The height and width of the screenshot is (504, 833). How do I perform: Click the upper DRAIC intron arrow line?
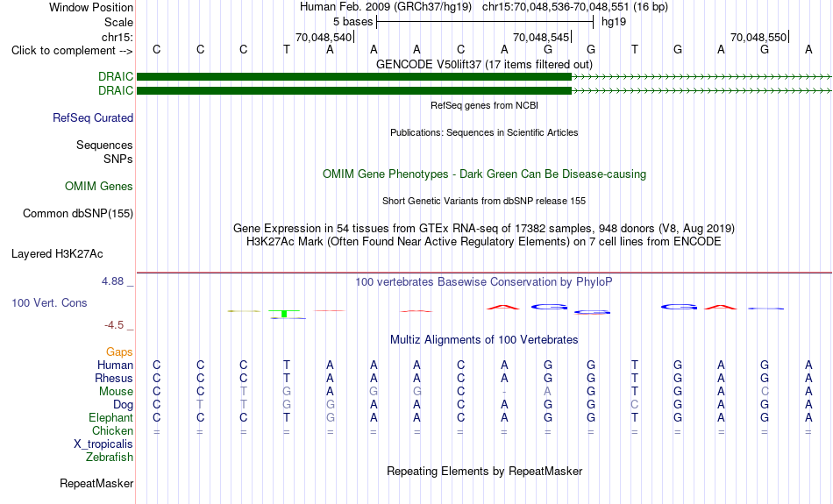click(x=701, y=77)
